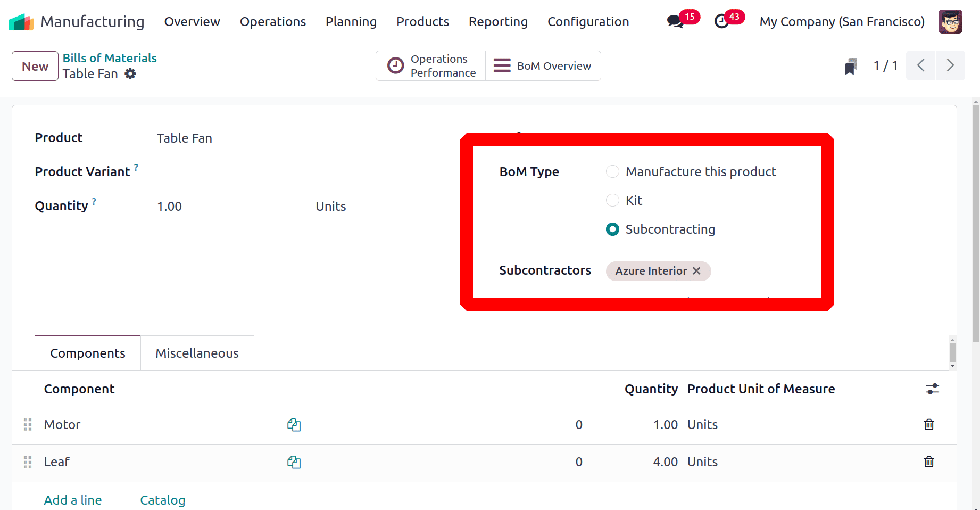Switch to the Miscellaneous tab
The width and height of the screenshot is (980, 510).
point(197,353)
